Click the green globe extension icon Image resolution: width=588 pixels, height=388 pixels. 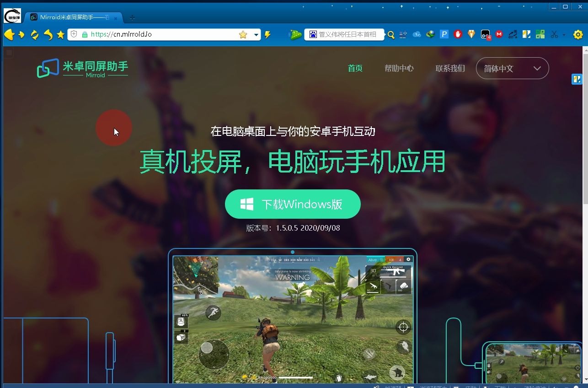[x=430, y=34]
